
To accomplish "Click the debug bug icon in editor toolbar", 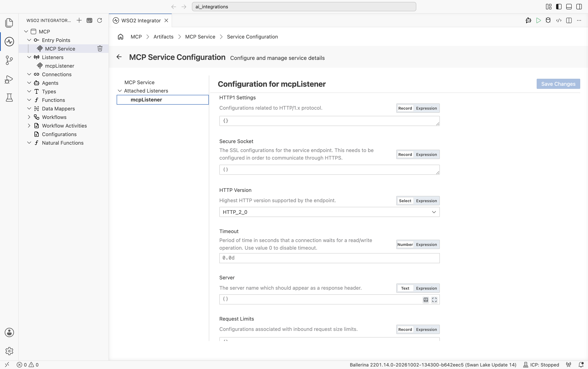I will 548,20.
